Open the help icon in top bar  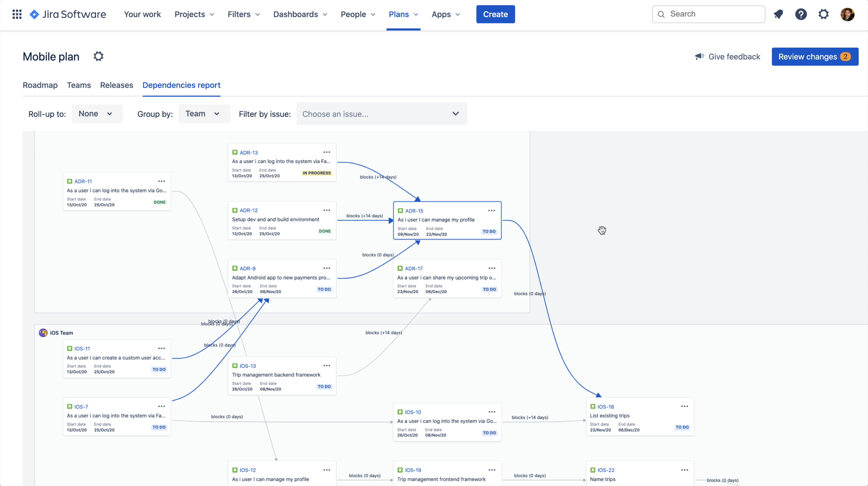tap(801, 14)
